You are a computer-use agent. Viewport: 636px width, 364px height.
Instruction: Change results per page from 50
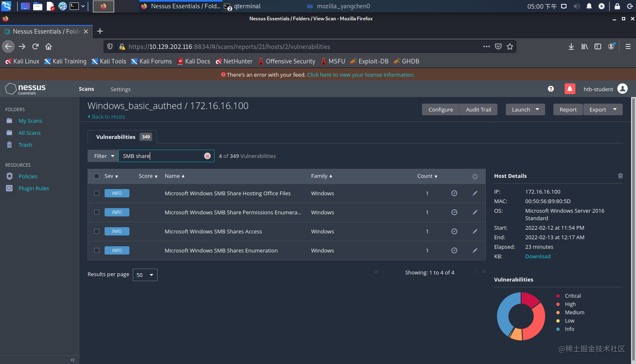click(x=145, y=275)
